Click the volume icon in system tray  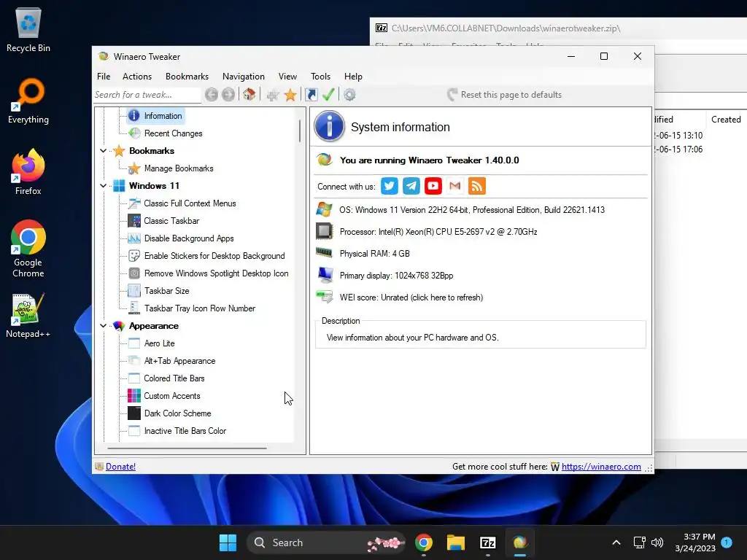[x=657, y=542]
